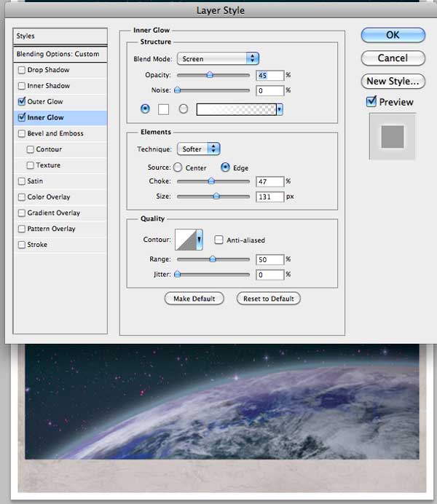Screen dimensions: 437x504
Task: Select the Satin style entry
Action: (35, 181)
